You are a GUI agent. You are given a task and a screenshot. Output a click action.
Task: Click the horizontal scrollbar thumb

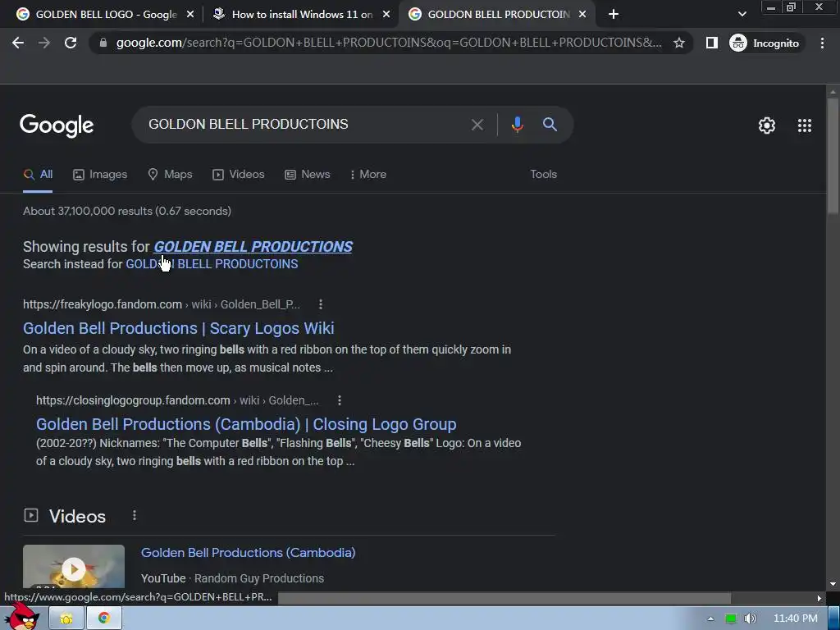pyautogui.click(x=504, y=598)
